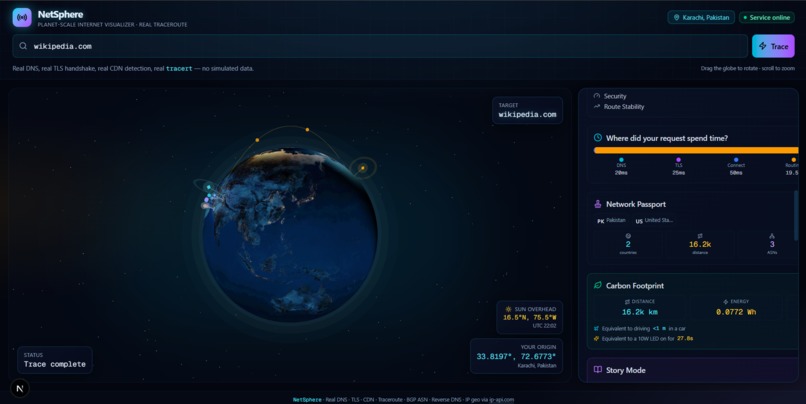Click the US United States country tag
The image size is (806, 404).
tap(654, 221)
